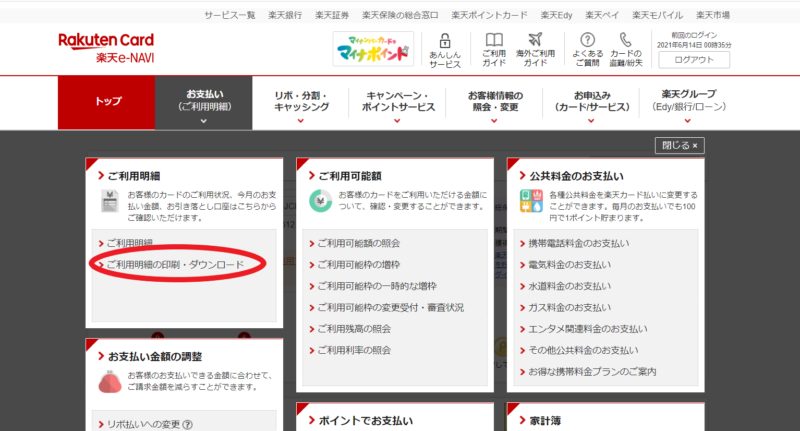Click the 楽天保険の総合窓口 link
The height and width of the screenshot is (431, 800).
coord(400,15)
